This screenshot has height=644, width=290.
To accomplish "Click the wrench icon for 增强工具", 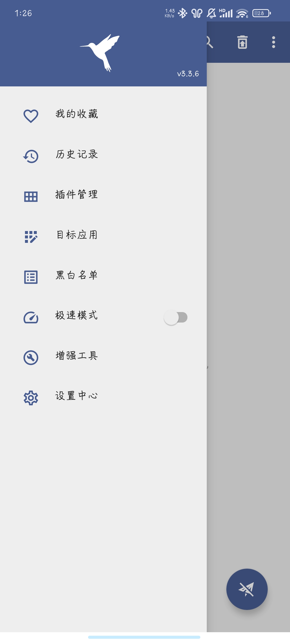I will [31, 358].
